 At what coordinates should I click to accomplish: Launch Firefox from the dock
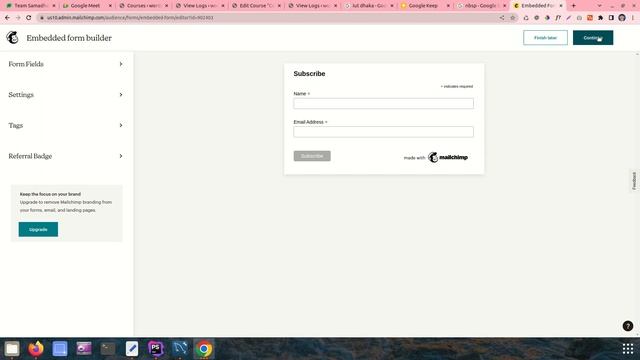tap(36, 349)
